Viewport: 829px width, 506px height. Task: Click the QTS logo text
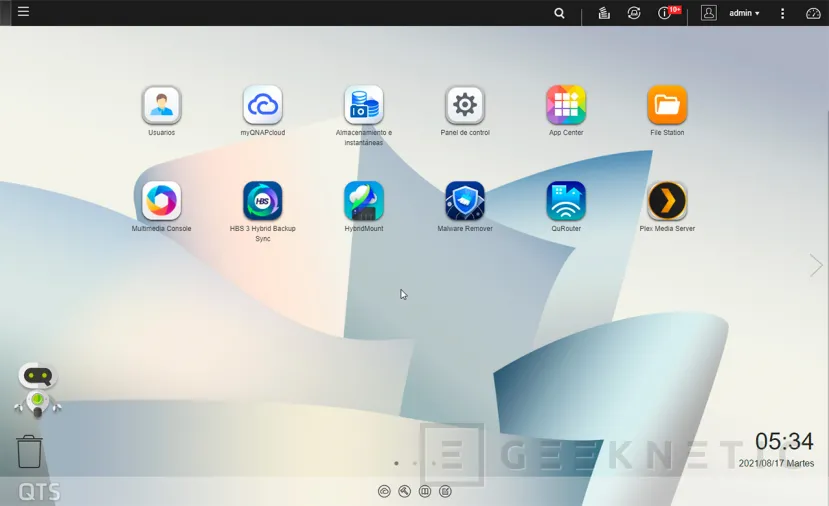coord(39,492)
